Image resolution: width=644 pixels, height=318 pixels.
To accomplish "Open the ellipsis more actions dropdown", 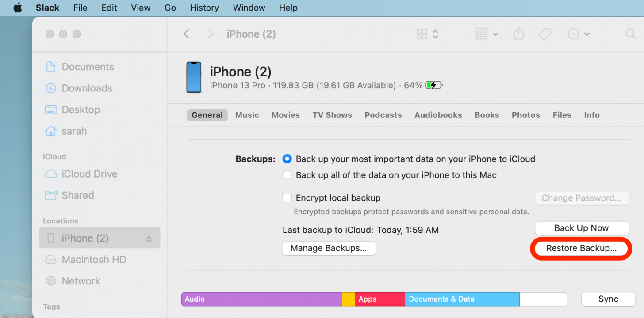I will pos(579,34).
